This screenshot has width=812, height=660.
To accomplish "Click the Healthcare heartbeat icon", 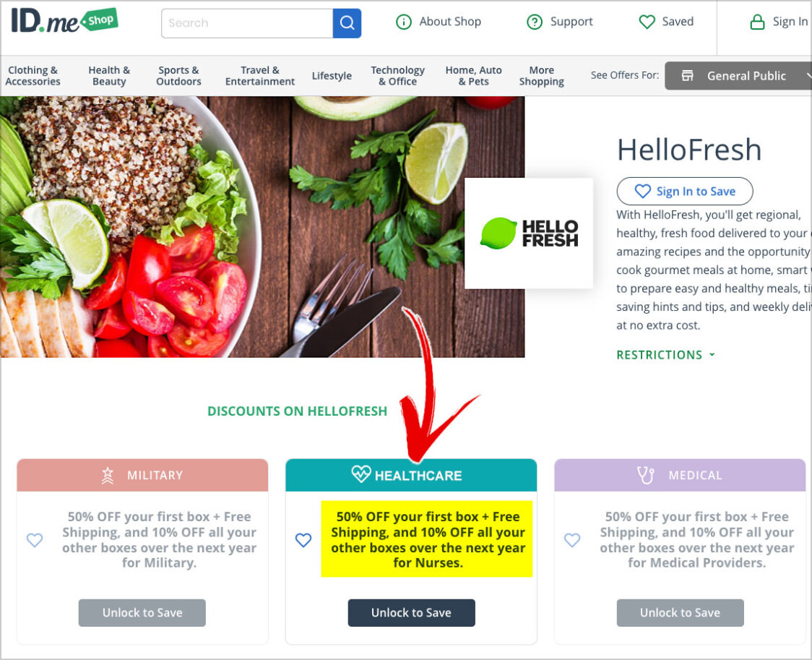I will pyautogui.click(x=361, y=474).
